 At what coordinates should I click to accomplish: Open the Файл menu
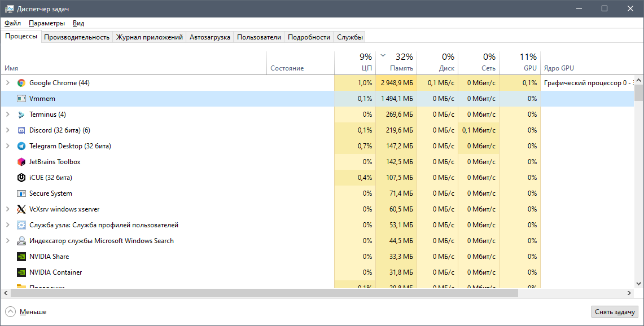pyautogui.click(x=13, y=23)
